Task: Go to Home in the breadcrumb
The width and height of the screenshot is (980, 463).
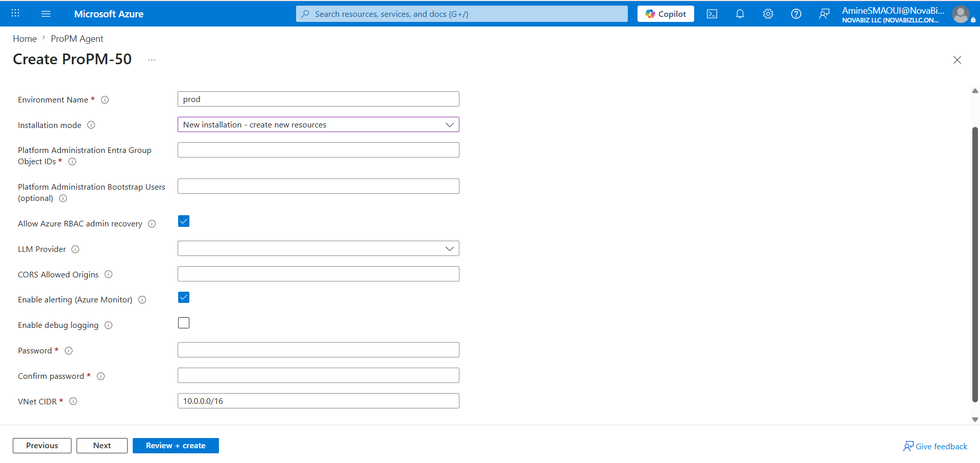Action: point(24,39)
